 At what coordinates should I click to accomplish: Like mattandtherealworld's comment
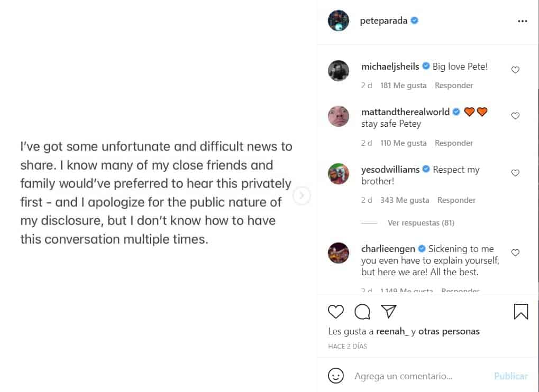click(x=515, y=116)
